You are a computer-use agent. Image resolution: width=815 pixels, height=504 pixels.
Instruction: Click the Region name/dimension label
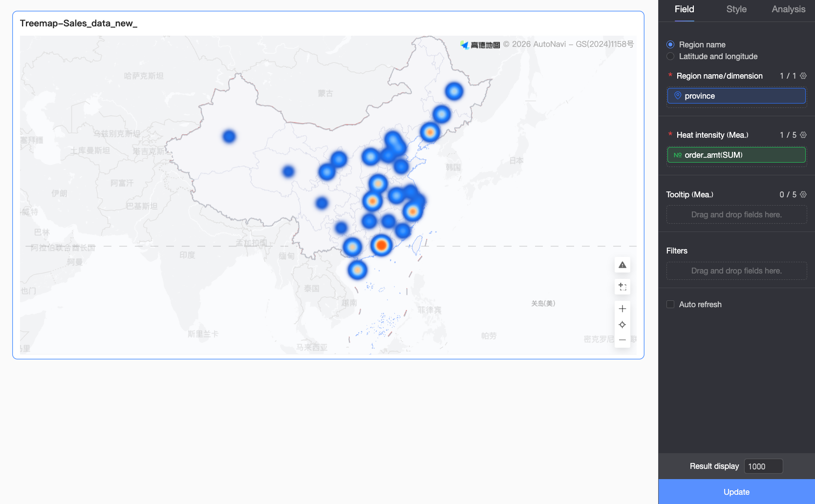(x=719, y=76)
